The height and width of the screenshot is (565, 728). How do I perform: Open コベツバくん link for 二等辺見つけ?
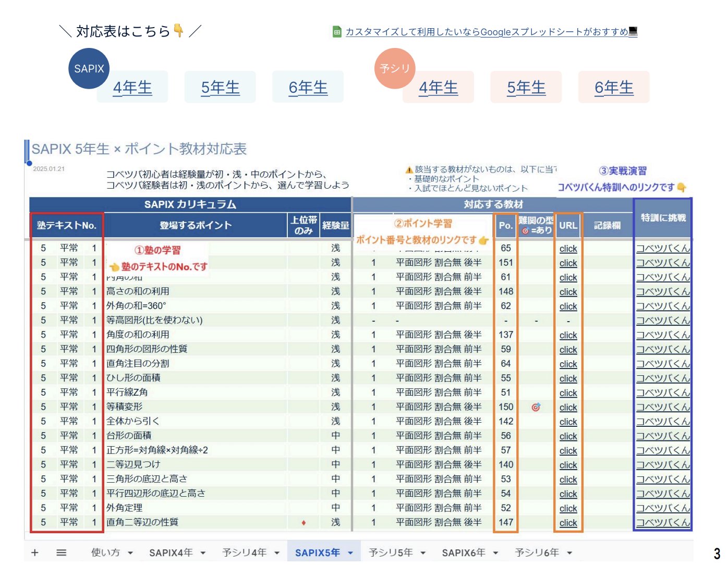663,464
